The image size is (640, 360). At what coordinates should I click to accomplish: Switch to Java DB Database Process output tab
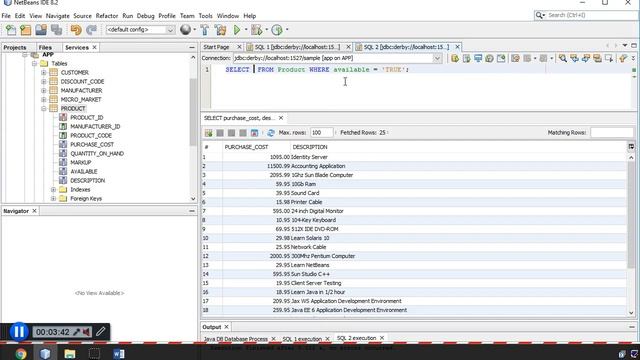coord(236,339)
